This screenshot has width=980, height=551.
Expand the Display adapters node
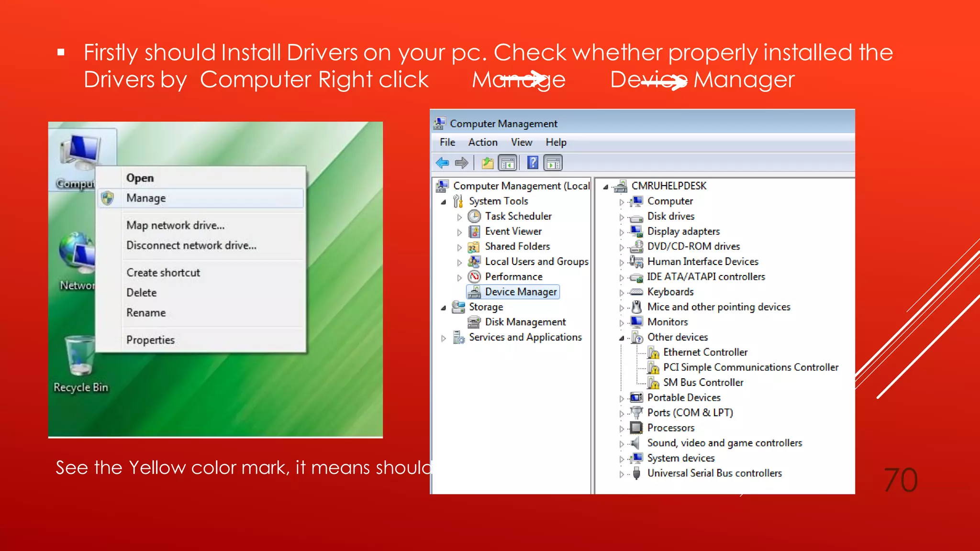[x=622, y=232]
